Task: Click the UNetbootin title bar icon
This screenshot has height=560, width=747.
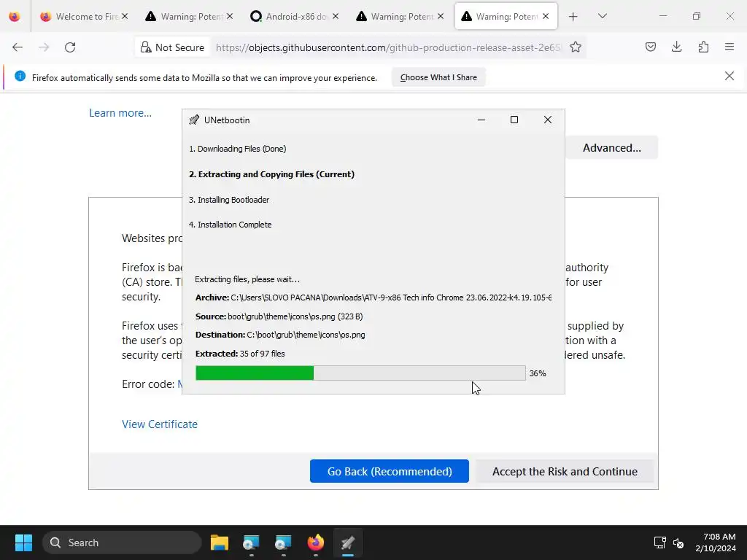Action: pyautogui.click(x=194, y=120)
